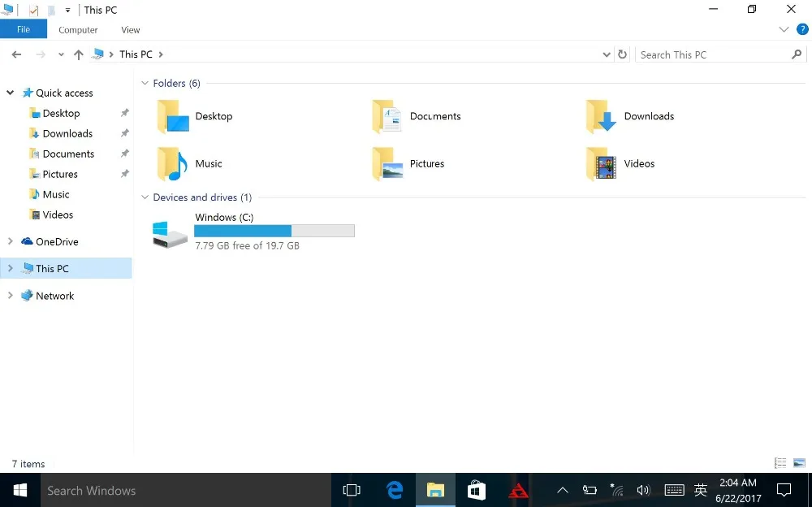Open the red triangle app on taskbar
Viewport: 812px width, 507px height.
tap(518, 490)
